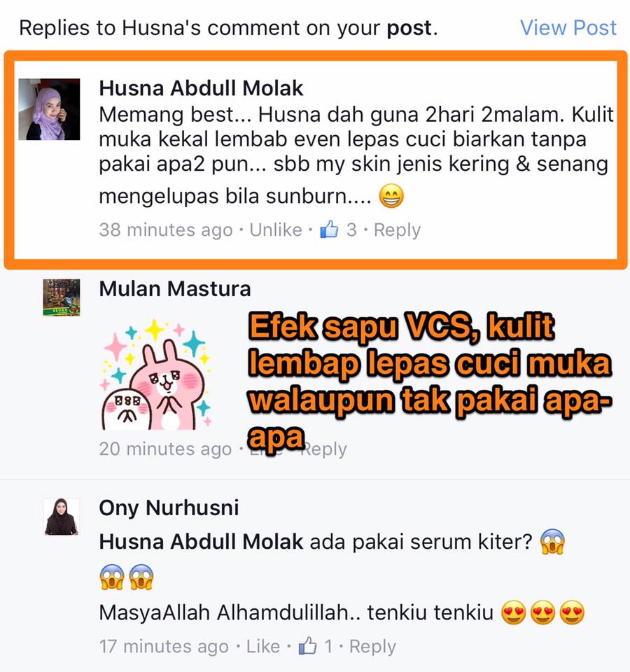Open Ony Nurhusni's name link
This screenshot has height=672, width=630.
tap(169, 508)
